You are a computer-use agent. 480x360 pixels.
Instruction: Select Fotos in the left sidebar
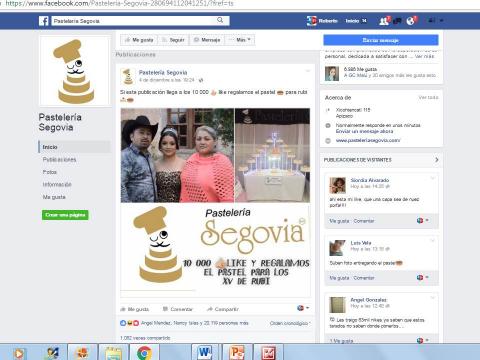click(x=50, y=172)
